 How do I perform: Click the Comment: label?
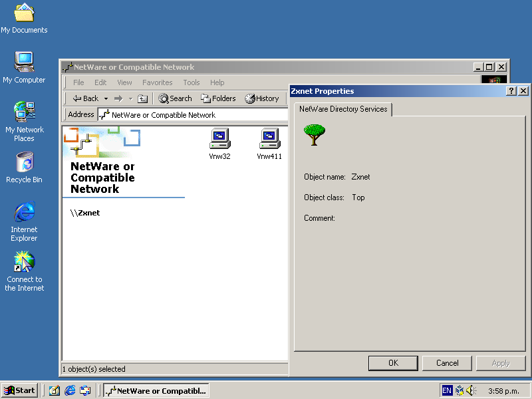coord(319,218)
